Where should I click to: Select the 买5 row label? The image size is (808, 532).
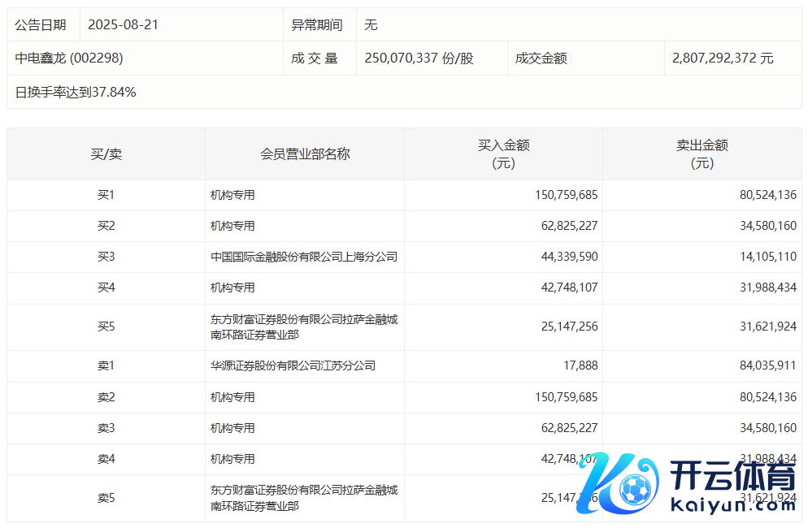click(106, 327)
